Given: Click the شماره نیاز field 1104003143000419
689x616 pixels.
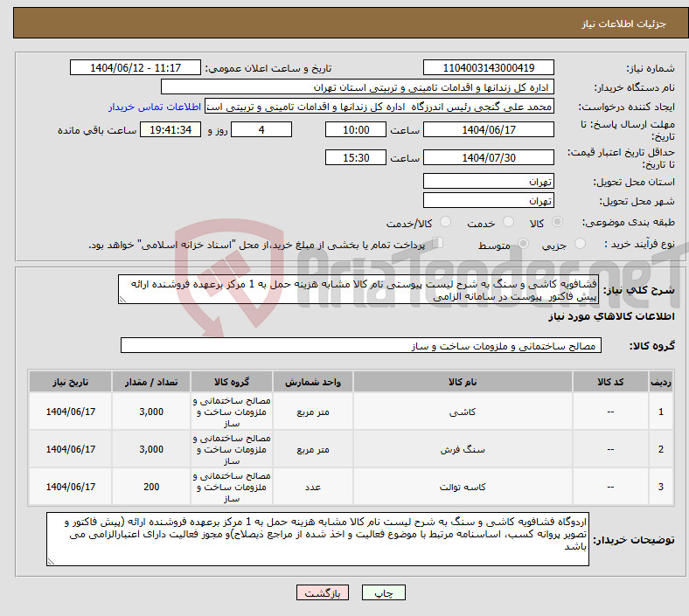Looking at the screenshot, I should pos(488,68).
